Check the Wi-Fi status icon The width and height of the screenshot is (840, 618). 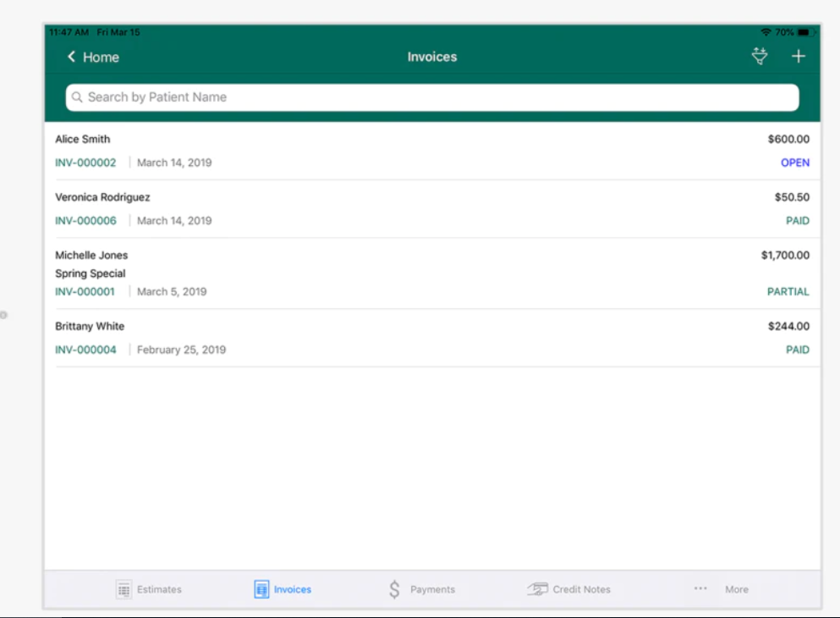click(766, 32)
